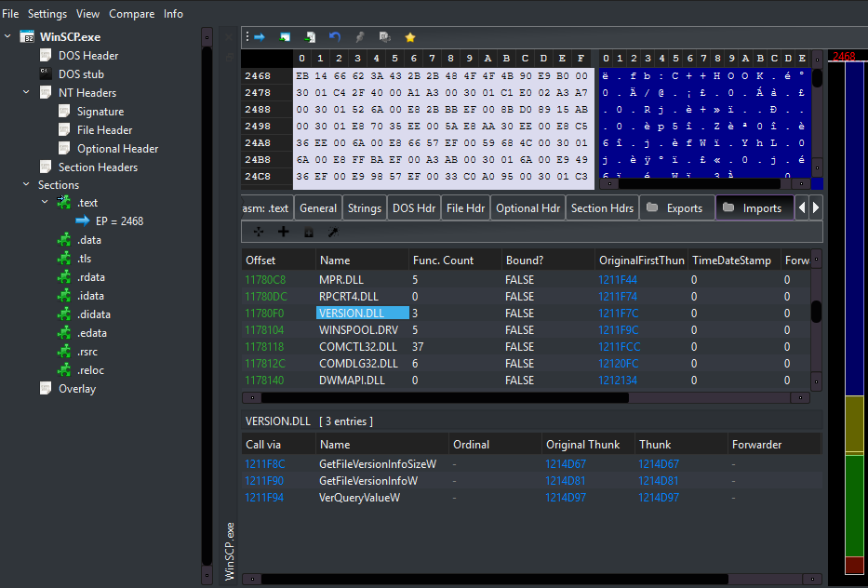
Task: Click the .idata section puzzle icon
Action: [x=64, y=296]
